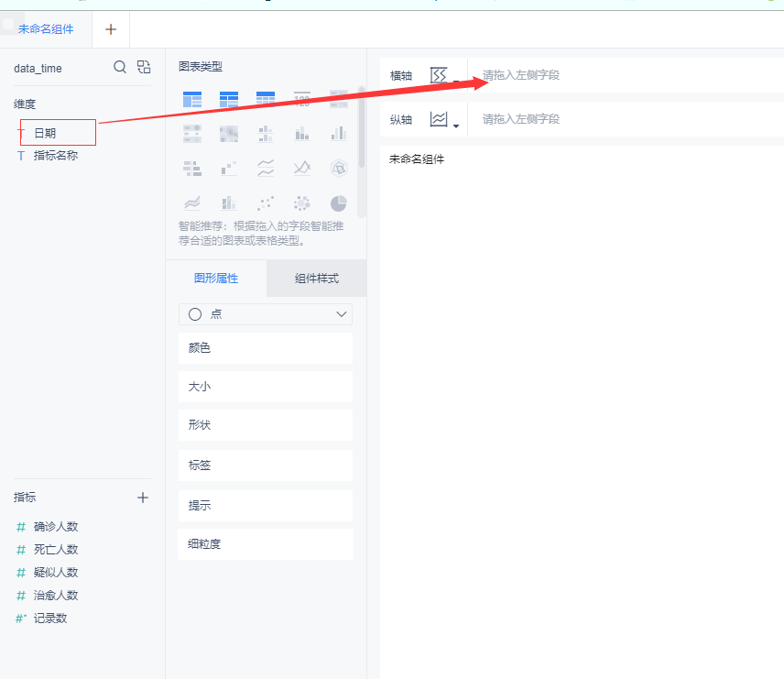Screen dimensions: 784x679
Task: Click the 指标 section heading
Action: 25,498
